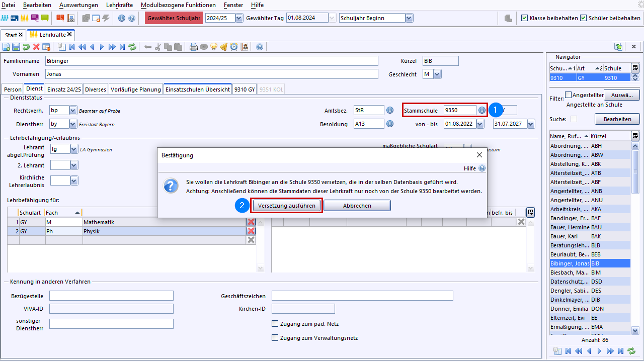
Task: Open the students module icon in main toolbar
Action: [5, 18]
